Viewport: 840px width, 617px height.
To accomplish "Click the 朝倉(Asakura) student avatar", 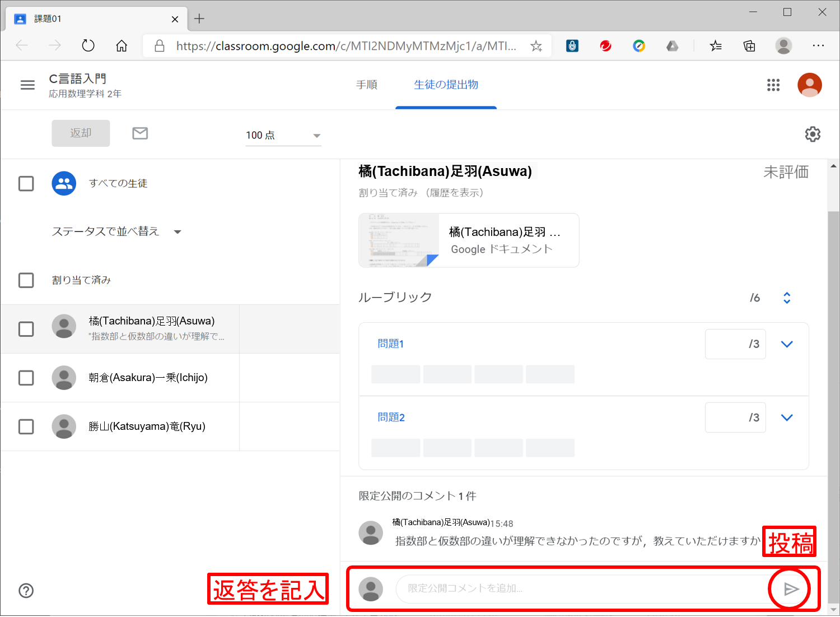I will pos(64,378).
